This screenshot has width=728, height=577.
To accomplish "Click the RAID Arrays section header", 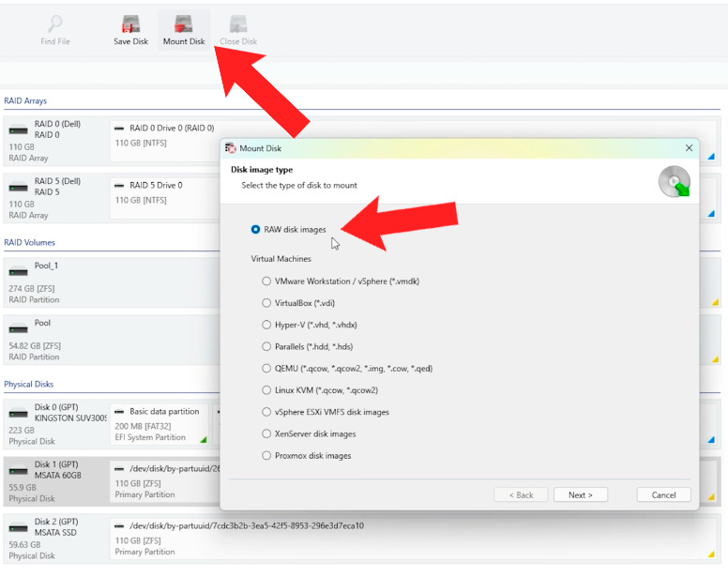I will (x=25, y=100).
